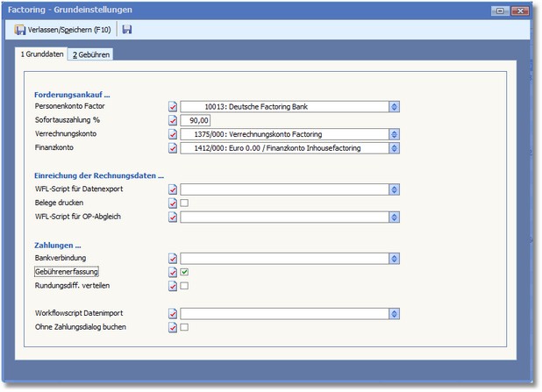Click edit icon beside Workflowscript Datenimport
Viewport: 542px width, 392px height.
tap(173, 313)
